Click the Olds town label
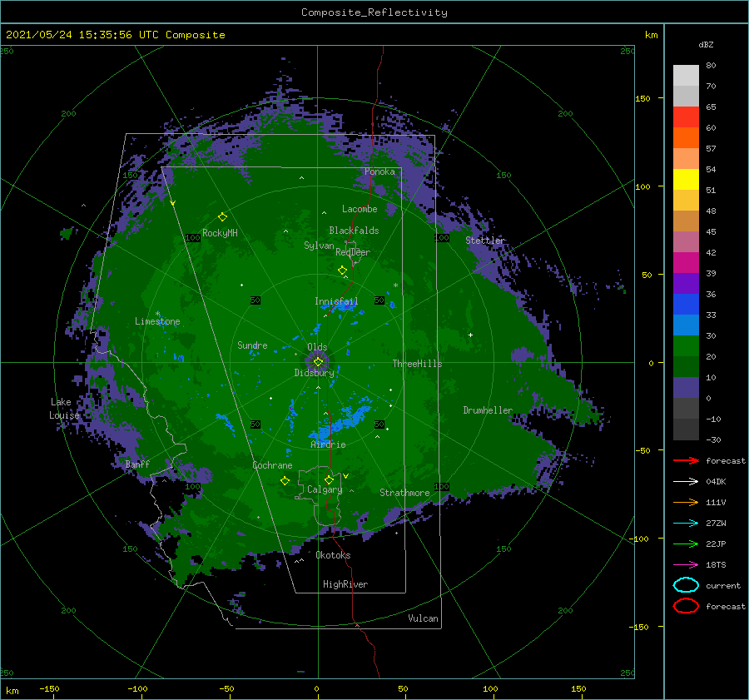Screen dimensions: 749x700 click(317, 347)
